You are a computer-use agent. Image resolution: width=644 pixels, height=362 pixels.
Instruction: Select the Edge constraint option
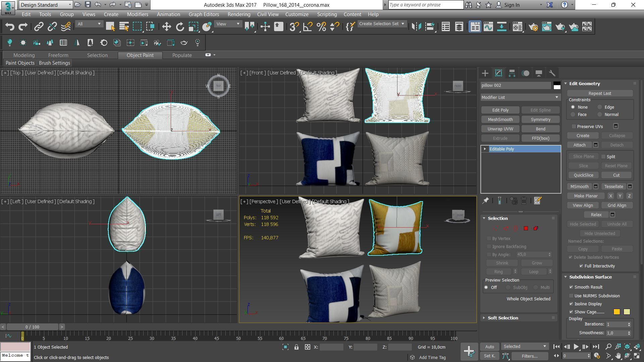click(600, 107)
